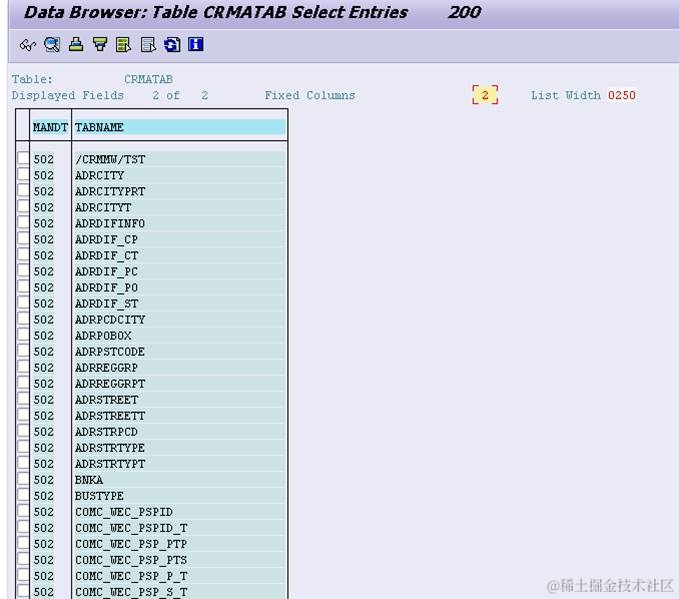Screen dimensions: 679x599
Task: Click the MANDT column header
Action: pyautogui.click(x=50, y=127)
